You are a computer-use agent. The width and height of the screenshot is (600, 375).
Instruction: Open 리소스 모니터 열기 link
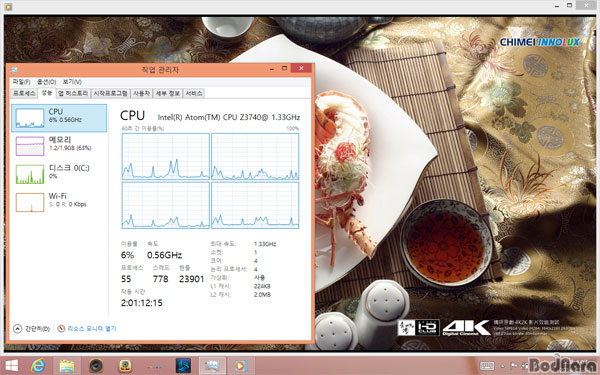click(x=92, y=328)
